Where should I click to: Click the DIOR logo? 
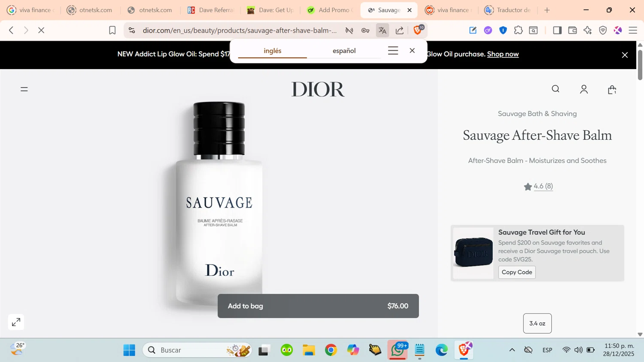point(318,89)
